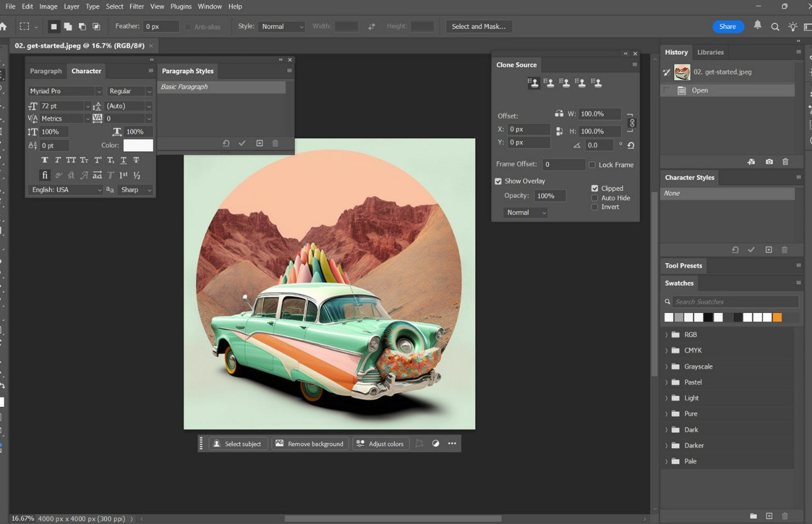Screen dimensions: 812x524
Task: Click the rotation reset icon in Clone Source
Action: coord(631,145)
